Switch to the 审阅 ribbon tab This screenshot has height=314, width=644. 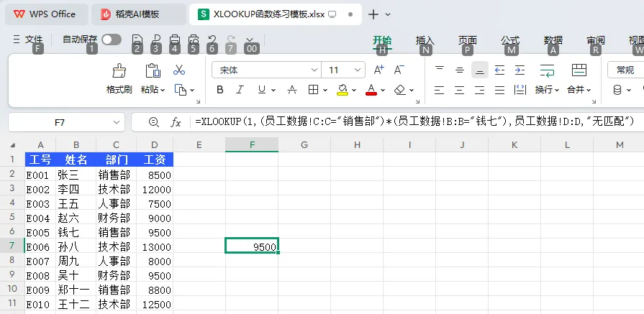point(596,40)
